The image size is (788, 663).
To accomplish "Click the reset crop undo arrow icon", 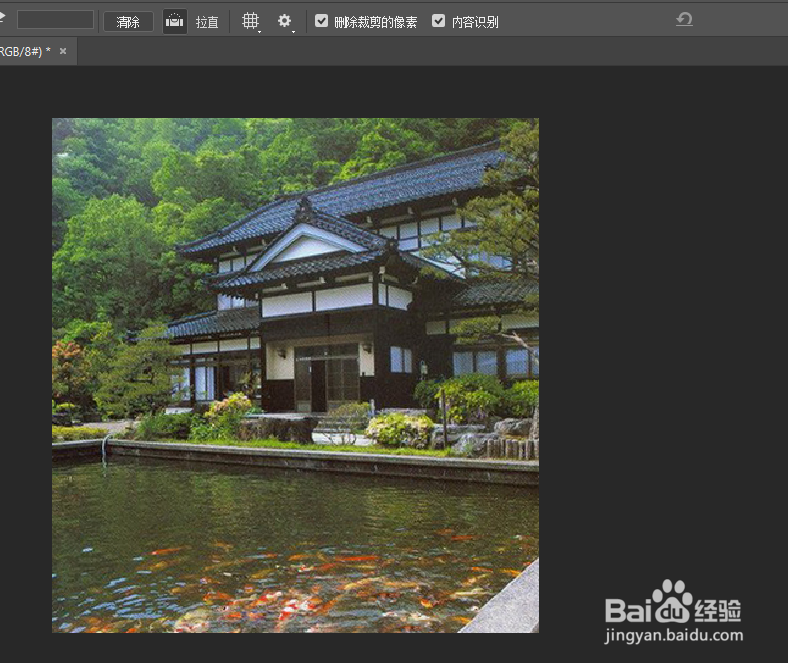I will coord(684,19).
